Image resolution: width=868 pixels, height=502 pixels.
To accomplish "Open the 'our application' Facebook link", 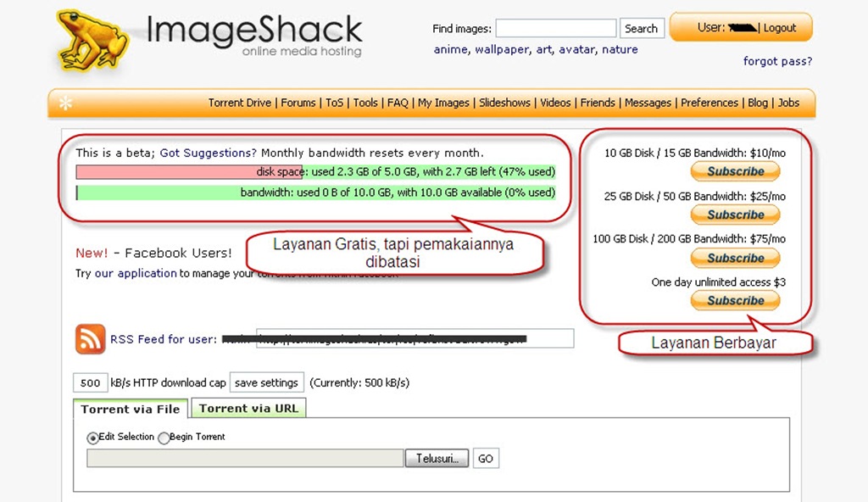I will pyautogui.click(x=136, y=273).
